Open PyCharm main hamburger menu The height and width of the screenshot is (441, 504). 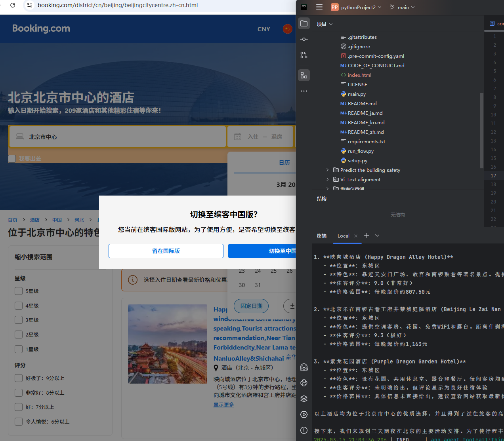tap(319, 7)
